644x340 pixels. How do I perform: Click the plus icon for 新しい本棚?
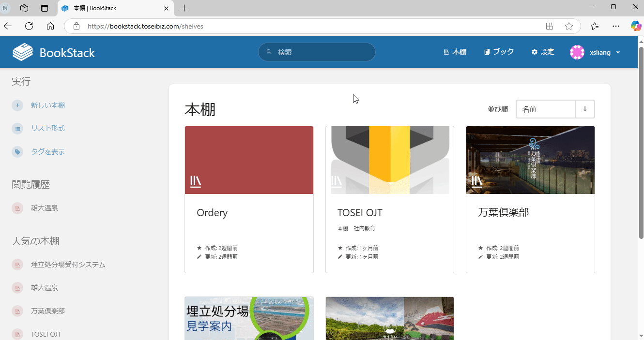pyautogui.click(x=17, y=105)
